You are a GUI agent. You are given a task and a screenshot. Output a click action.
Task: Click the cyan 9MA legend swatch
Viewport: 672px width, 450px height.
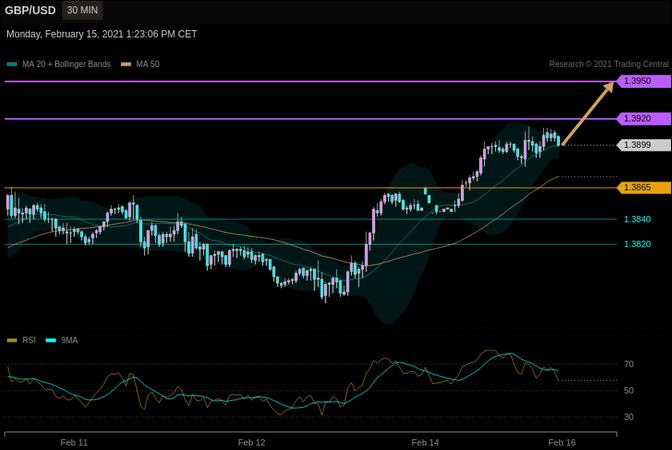click(x=51, y=341)
